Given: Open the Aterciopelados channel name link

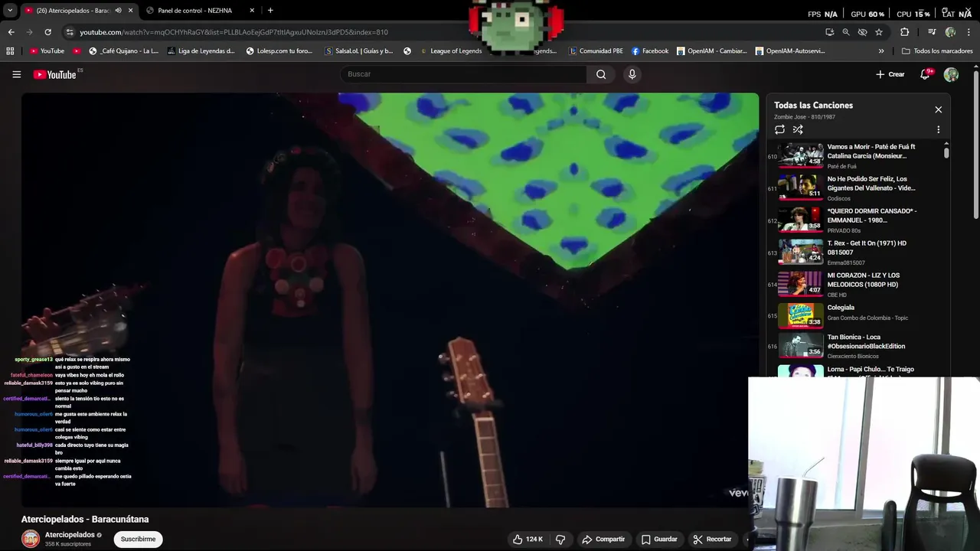Looking at the screenshot, I should pos(70,535).
